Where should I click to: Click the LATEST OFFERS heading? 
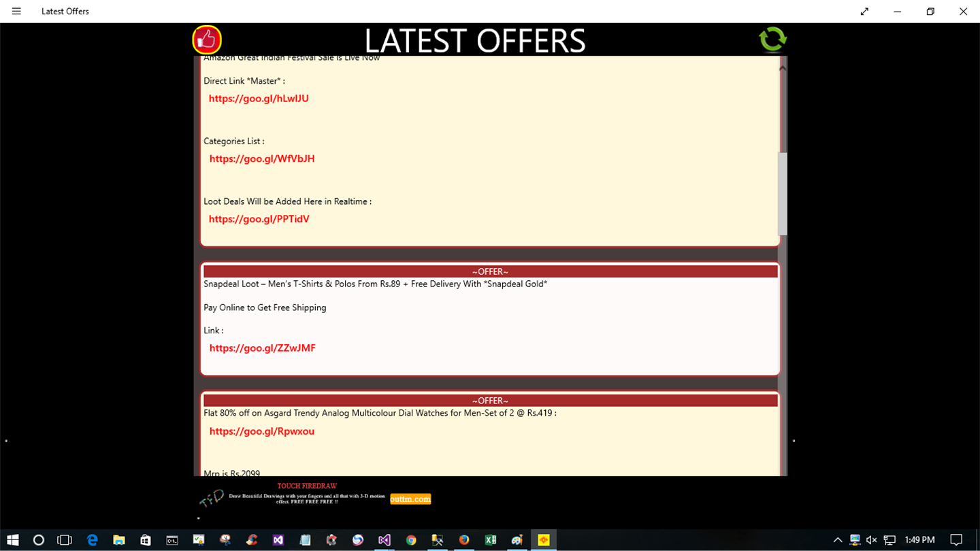(x=475, y=41)
